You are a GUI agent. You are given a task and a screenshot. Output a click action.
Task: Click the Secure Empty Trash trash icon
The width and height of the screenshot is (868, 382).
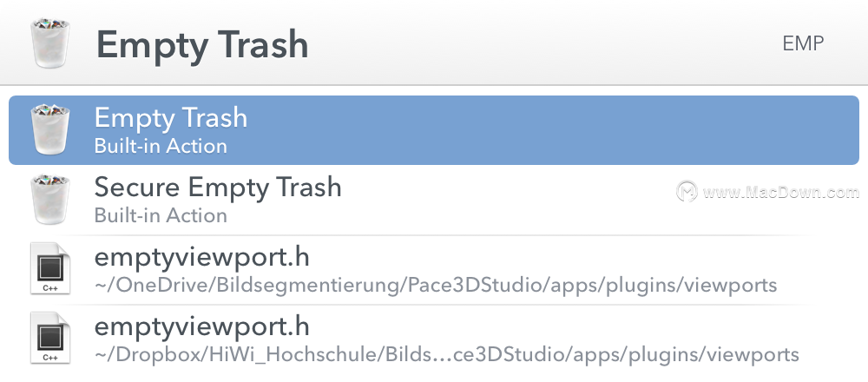coord(50,200)
